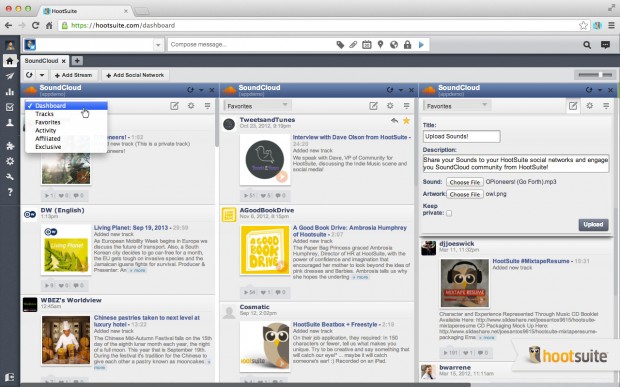This screenshot has height=387, width=620.
Task: Open the Settings gear in sidebar
Action: (9, 161)
